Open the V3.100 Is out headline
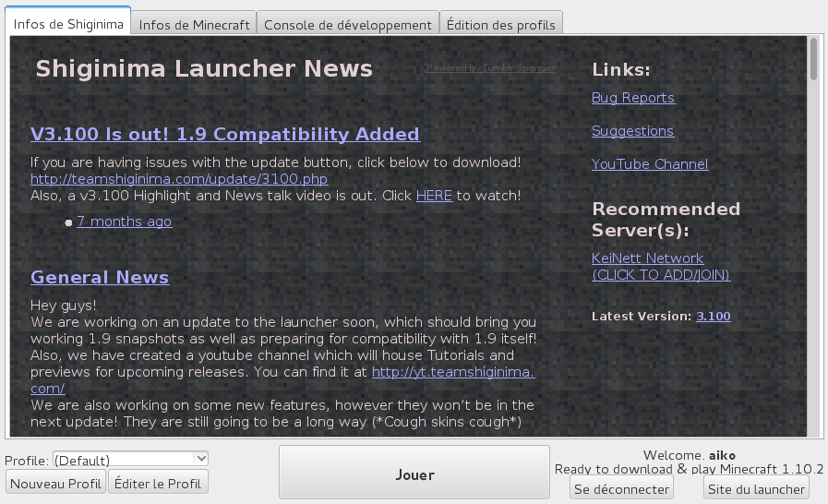 pyautogui.click(x=225, y=134)
